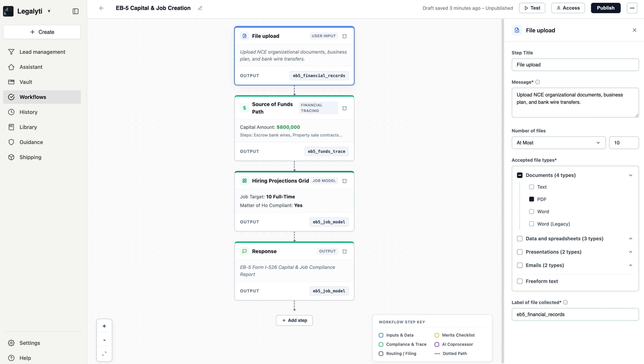644x364 pixels.
Task: Open History in sidebar
Action: click(x=42, y=112)
